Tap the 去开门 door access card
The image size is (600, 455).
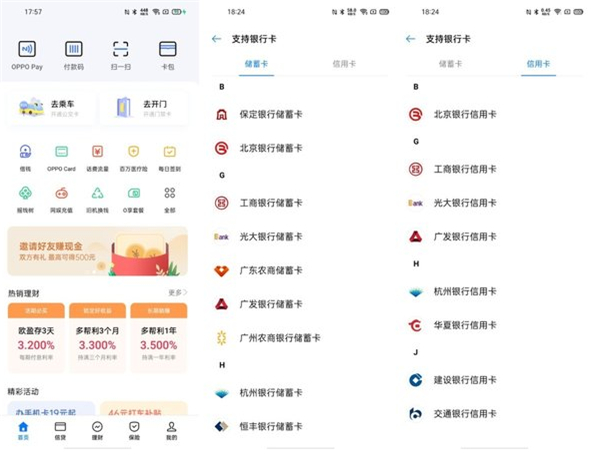click(144, 108)
